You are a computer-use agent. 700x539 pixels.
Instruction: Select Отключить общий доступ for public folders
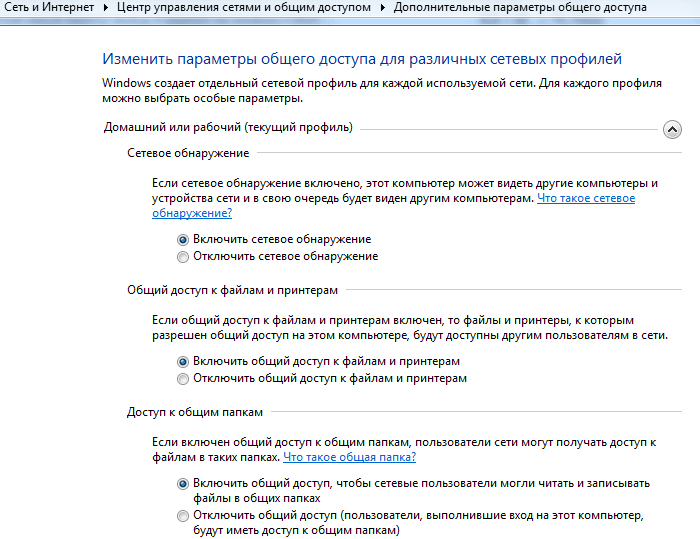tap(182, 516)
